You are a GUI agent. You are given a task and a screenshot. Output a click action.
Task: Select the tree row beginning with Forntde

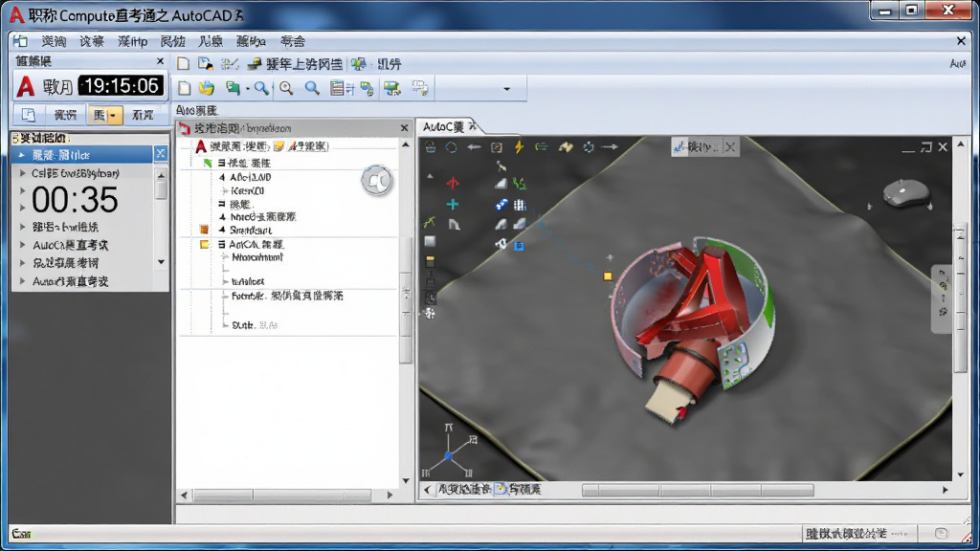287,297
